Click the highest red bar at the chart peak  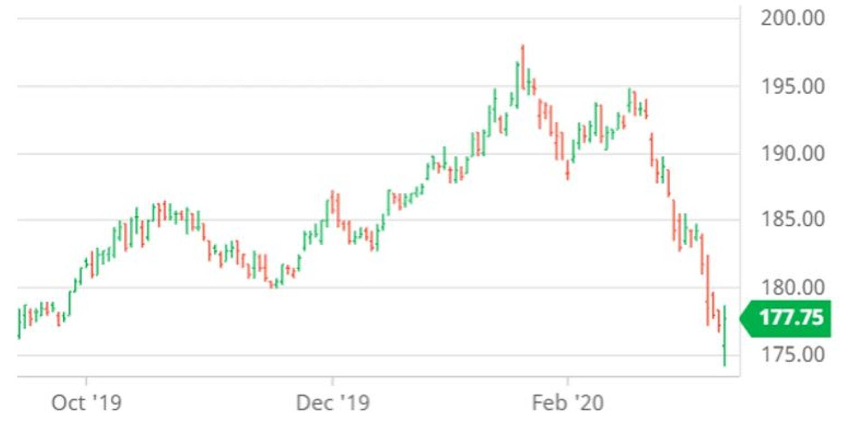[x=523, y=66]
